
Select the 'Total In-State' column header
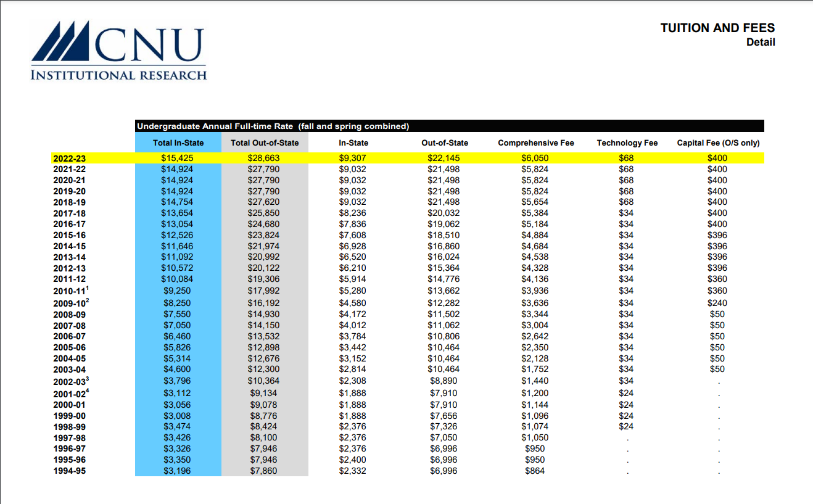(178, 143)
